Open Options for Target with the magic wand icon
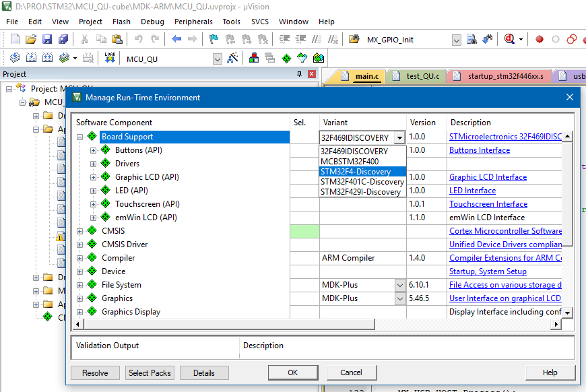586x392 pixels. point(232,58)
